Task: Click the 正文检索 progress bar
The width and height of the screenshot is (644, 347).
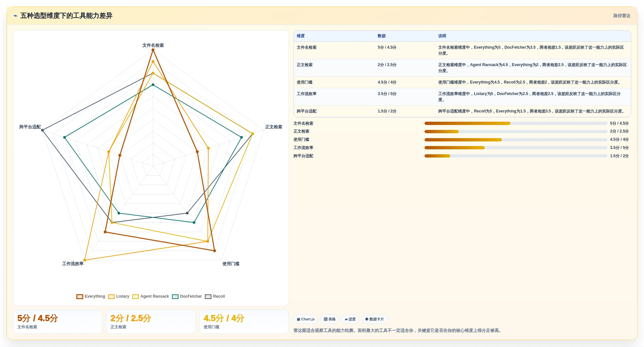Action: tap(516, 132)
